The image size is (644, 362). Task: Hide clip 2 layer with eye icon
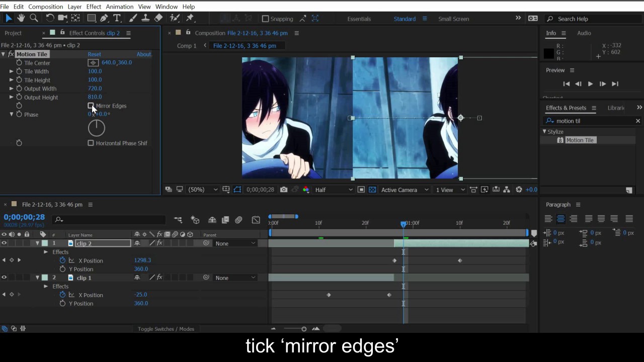click(4, 243)
